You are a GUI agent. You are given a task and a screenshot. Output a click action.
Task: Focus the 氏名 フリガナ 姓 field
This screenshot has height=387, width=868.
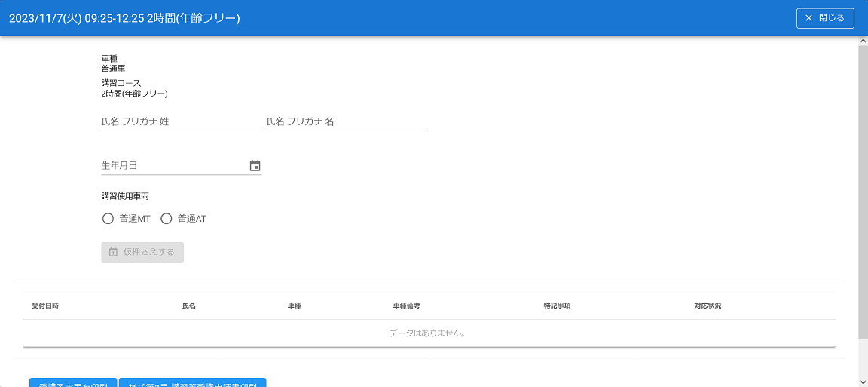181,121
